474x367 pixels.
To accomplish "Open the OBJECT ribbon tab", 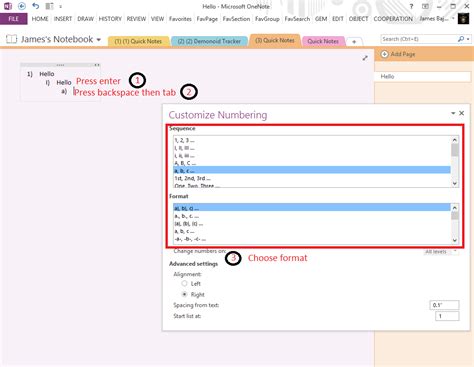I will coord(358,19).
